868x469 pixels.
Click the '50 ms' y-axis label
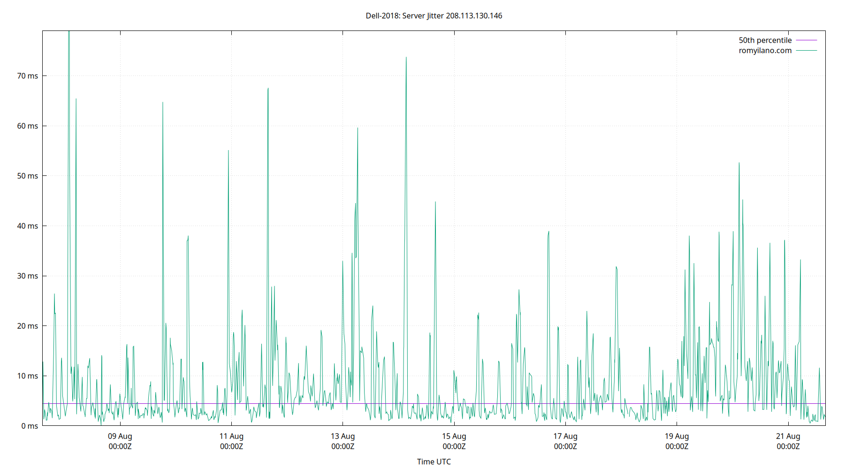click(x=28, y=176)
